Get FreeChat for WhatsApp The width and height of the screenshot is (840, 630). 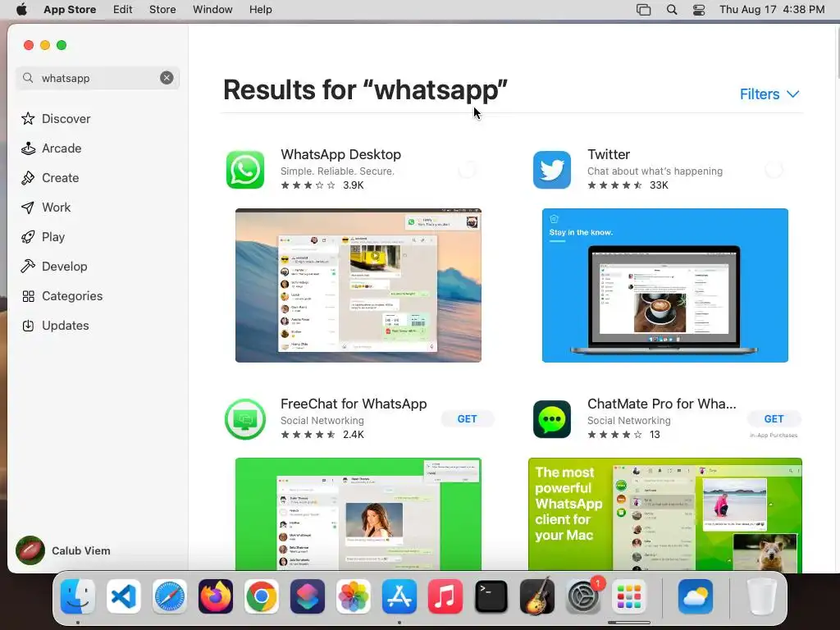coord(467,419)
